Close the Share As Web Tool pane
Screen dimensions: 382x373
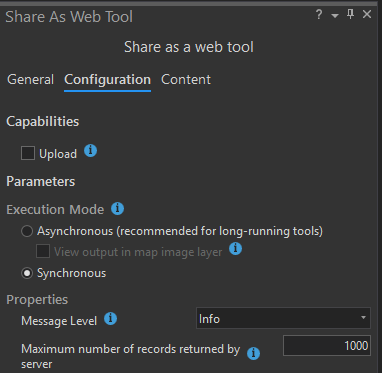[x=367, y=14]
